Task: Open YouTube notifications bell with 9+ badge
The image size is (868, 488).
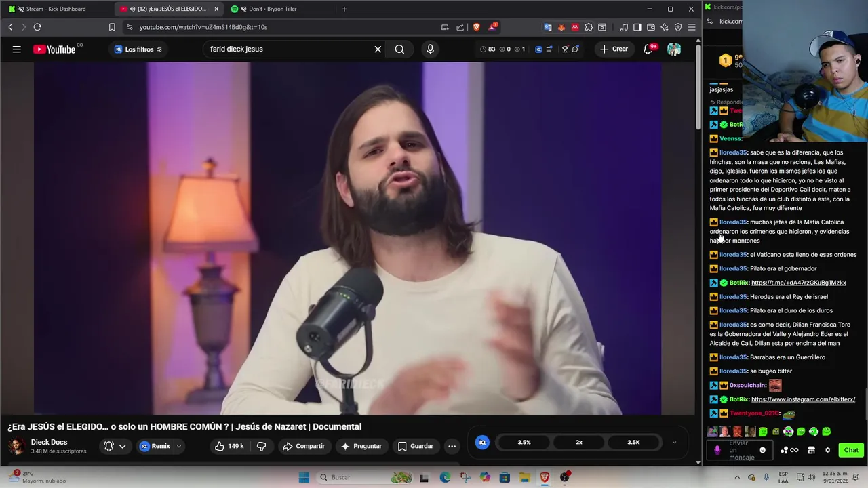Action: pos(649,49)
